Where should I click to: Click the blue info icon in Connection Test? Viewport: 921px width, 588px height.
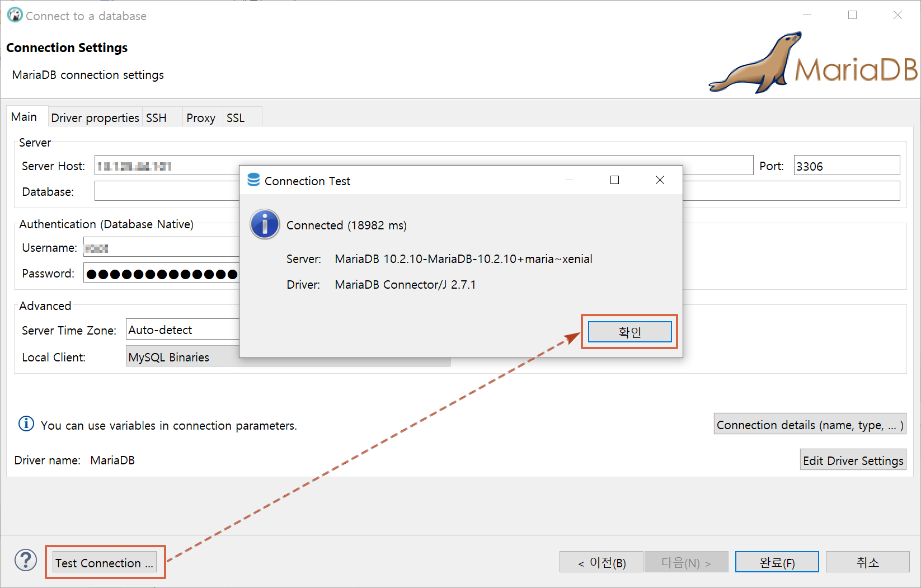coord(265,224)
